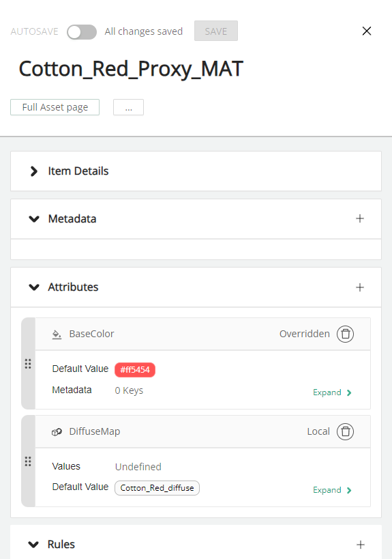Delete the BaseColor attribute with trash icon
The width and height of the screenshot is (392, 559).
coord(345,334)
